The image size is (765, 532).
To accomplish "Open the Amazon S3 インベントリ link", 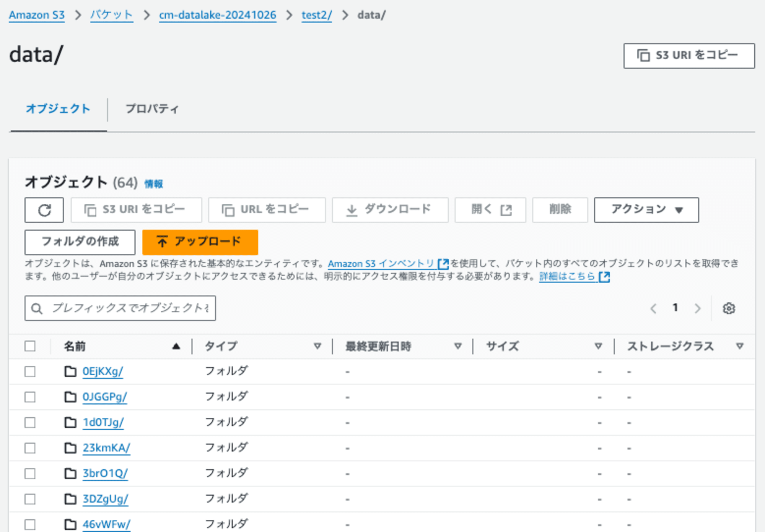I will pyautogui.click(x=381, y=264).
